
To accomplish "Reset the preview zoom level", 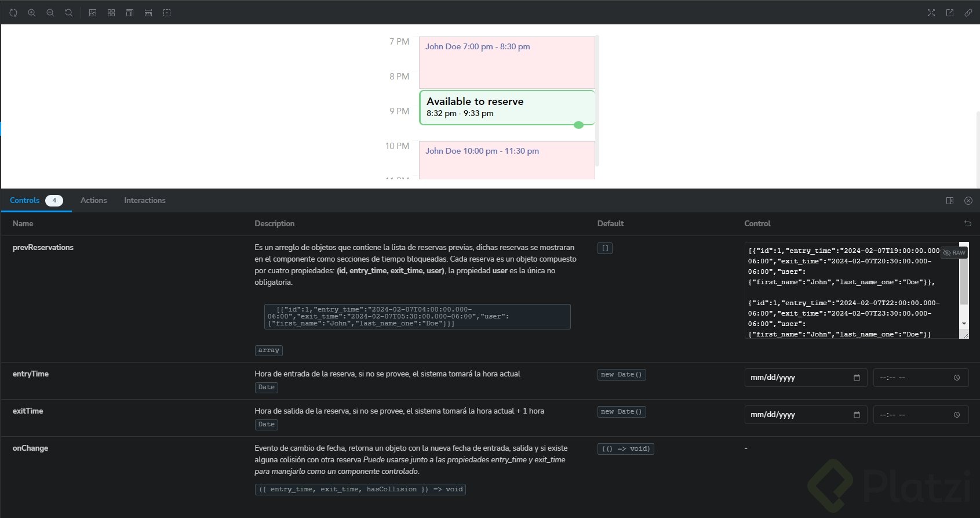I will click(x=69, y=13).
